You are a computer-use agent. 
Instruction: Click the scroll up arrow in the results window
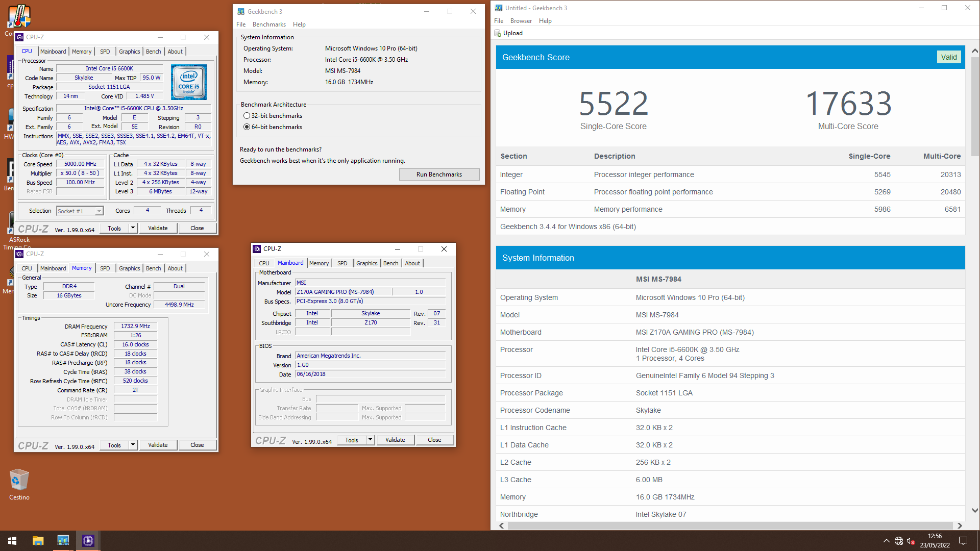[975, 51]
